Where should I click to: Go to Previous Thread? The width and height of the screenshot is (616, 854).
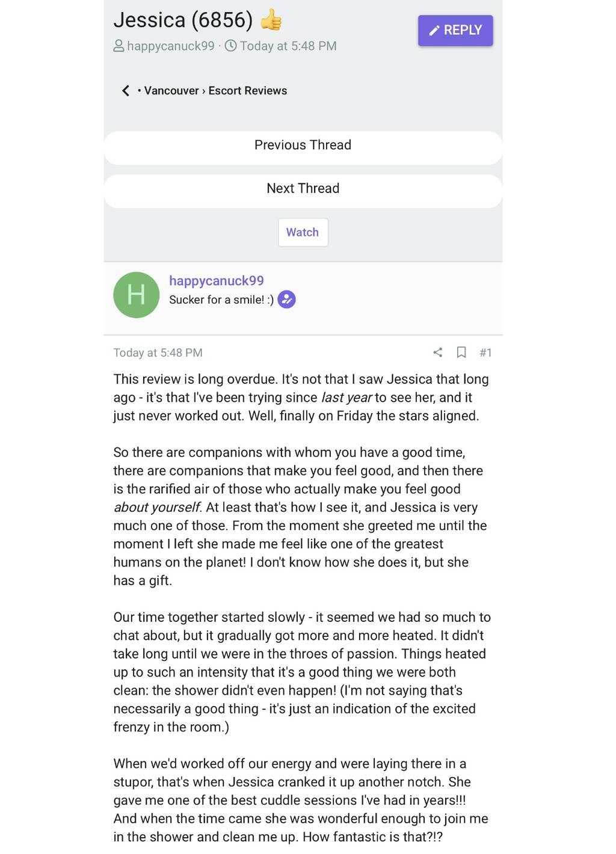[x=303, y=146]
